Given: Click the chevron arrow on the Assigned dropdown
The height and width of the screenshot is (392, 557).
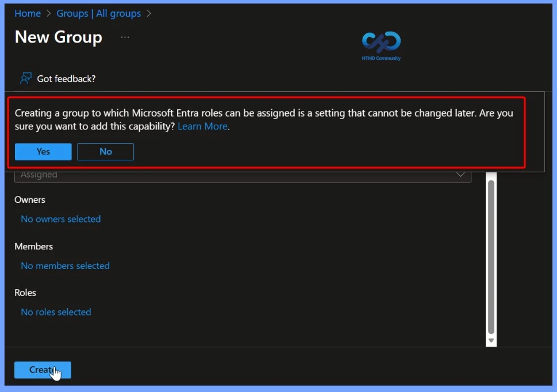Looking at the screenshot, I should point(460,175).
